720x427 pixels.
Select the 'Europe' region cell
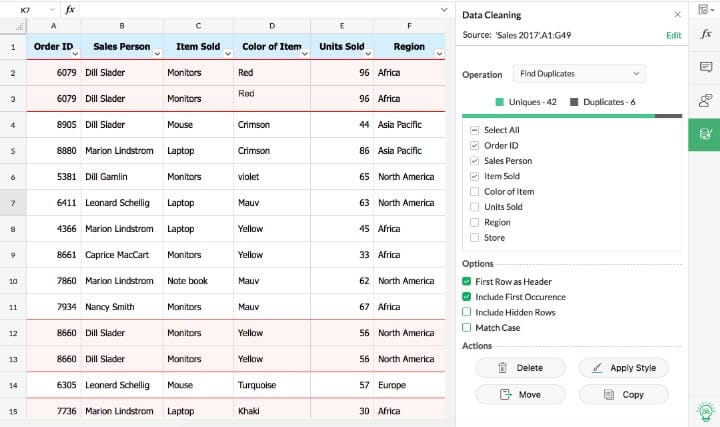[x=410, y=385]
